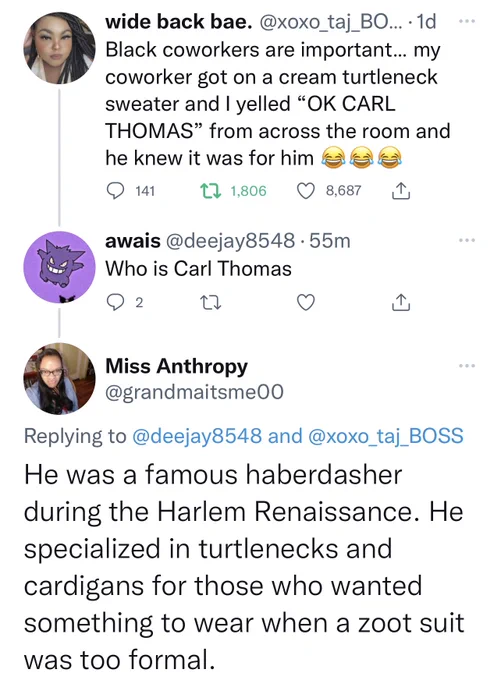Open more options menu on awais's tweet
The height and width of the screenshot is (680, 501).
click(467, 240)
